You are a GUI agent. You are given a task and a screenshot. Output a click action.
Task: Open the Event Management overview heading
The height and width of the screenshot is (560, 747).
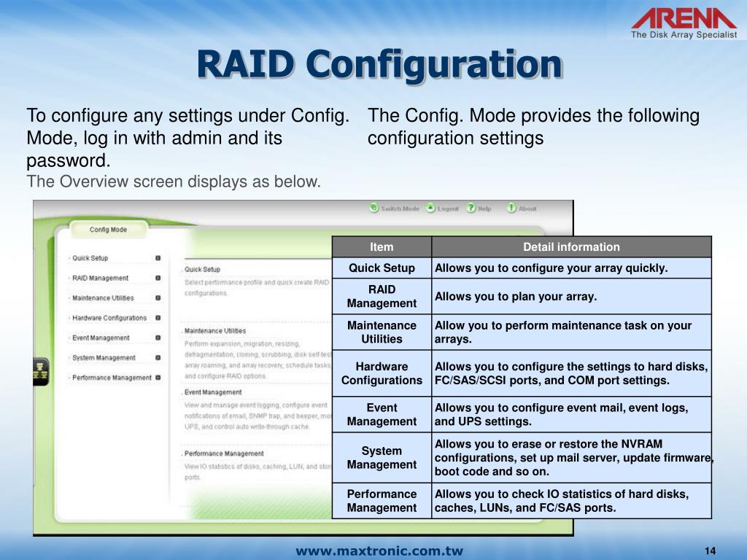pos(212,392)
